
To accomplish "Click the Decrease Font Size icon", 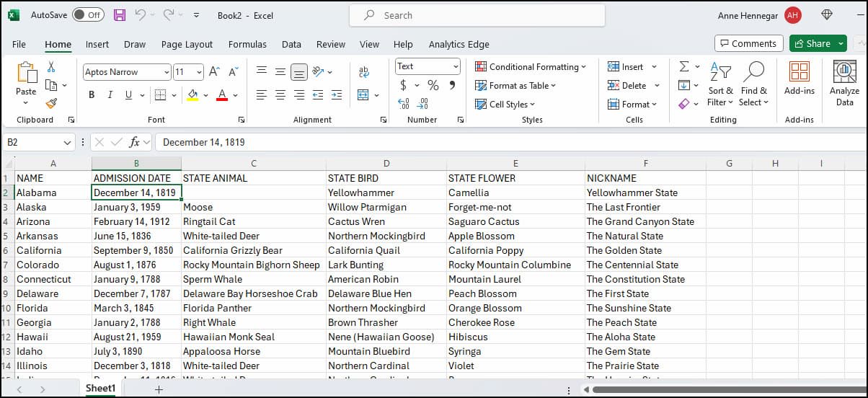I will (x=233, y=71).
